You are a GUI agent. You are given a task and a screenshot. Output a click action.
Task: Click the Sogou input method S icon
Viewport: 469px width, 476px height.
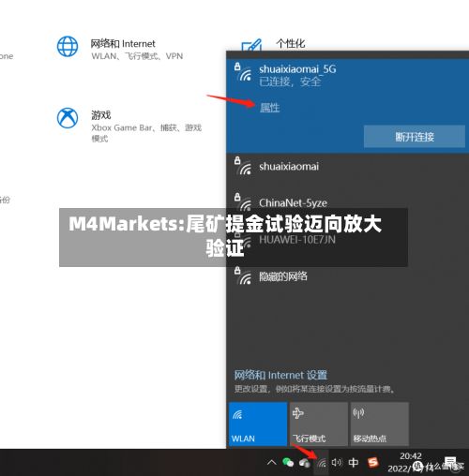(x=372, y=462)
